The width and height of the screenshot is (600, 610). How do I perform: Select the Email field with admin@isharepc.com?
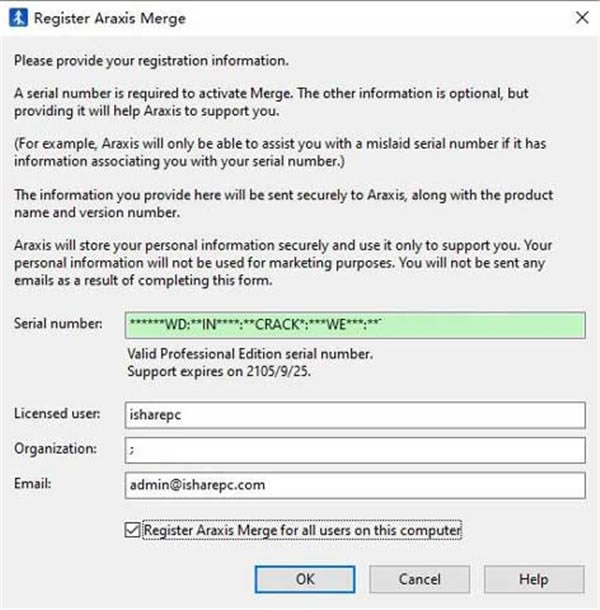click(x=355, y=485)
